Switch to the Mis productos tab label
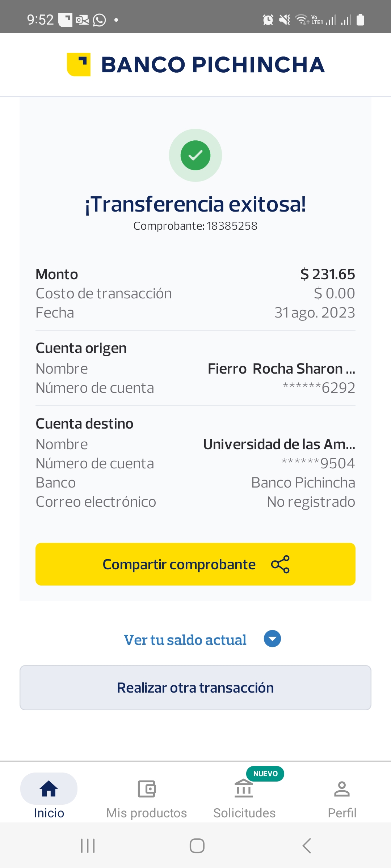Image resolution: width=391 pixels, height=868 pixels. [x=147, y=813]
